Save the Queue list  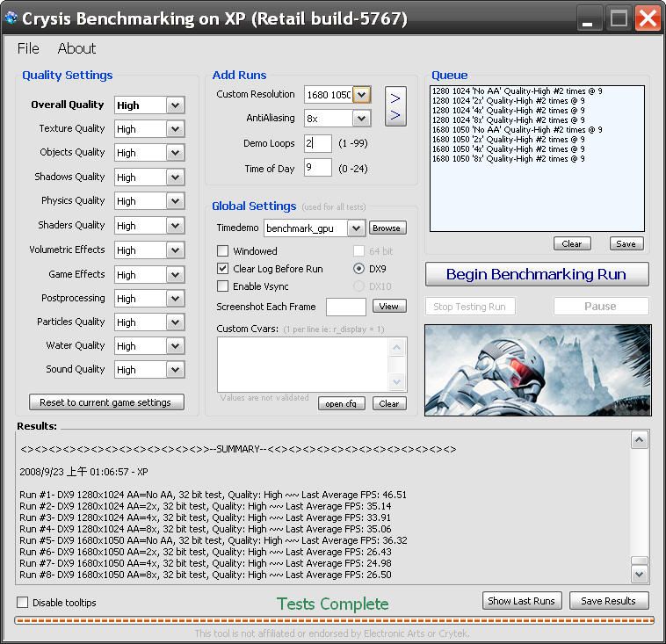626,244
